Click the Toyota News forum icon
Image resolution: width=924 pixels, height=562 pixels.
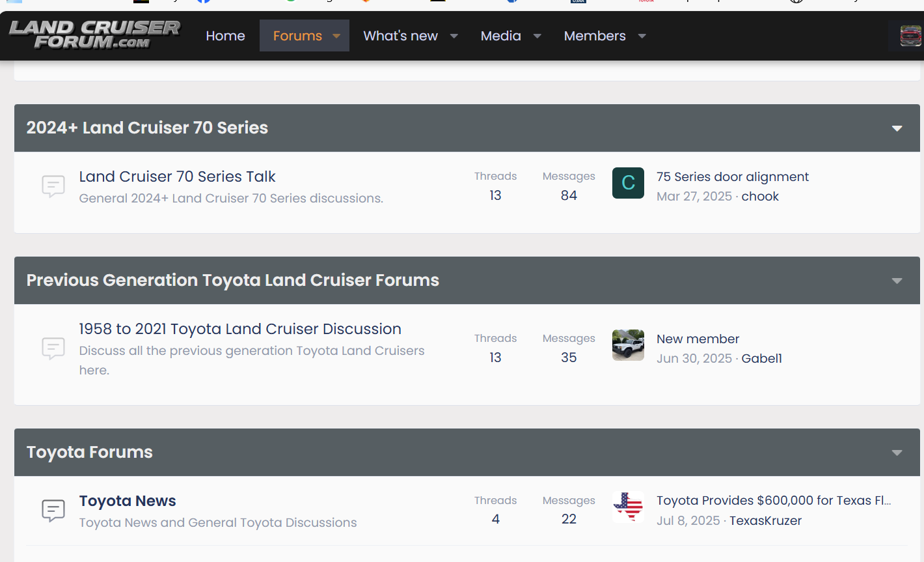click(53, 511)
